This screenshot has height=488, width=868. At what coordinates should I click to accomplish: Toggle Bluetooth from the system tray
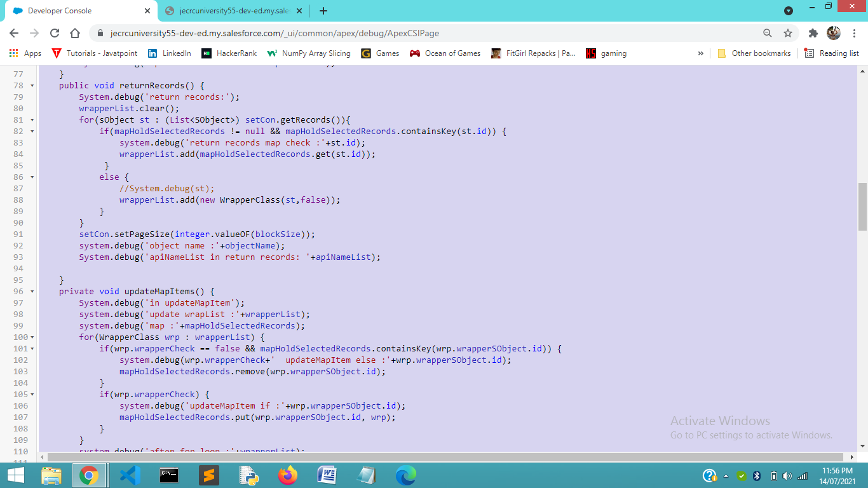(756, 475)
